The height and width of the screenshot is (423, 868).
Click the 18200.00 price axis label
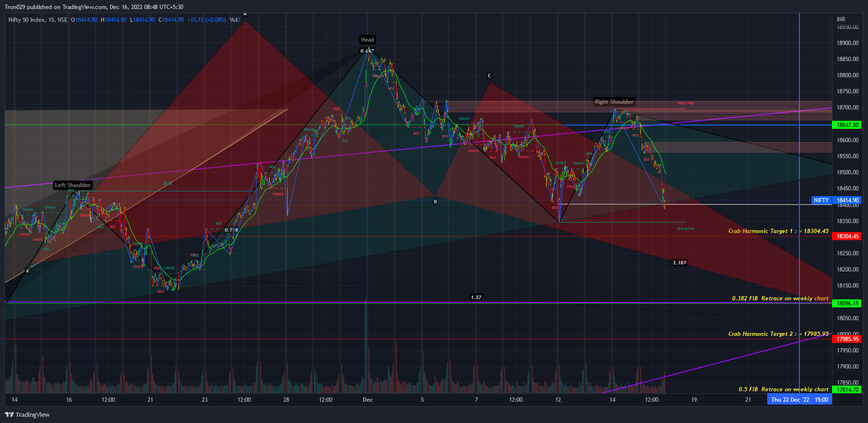(x=848, y=270)
